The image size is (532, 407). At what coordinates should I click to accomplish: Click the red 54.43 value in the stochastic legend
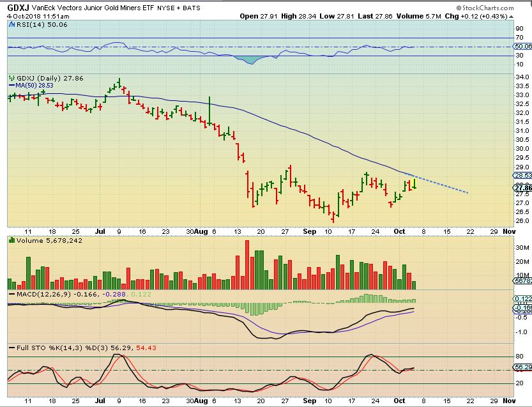pyautogui.click(x=146, y=348)
